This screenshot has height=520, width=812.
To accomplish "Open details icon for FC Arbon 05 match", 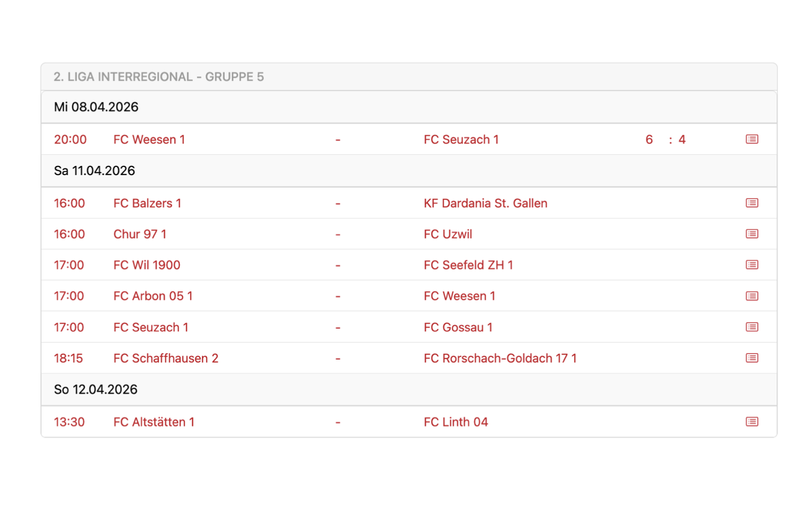I will click(x=752, y=296).
